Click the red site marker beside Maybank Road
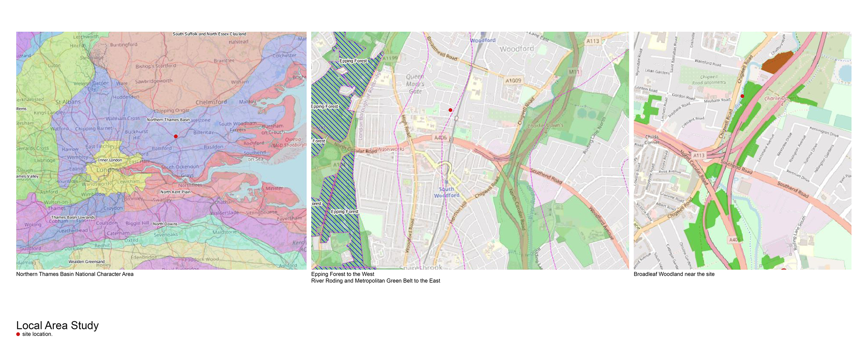This screenshot has width=868, height=357. point(742,96)
